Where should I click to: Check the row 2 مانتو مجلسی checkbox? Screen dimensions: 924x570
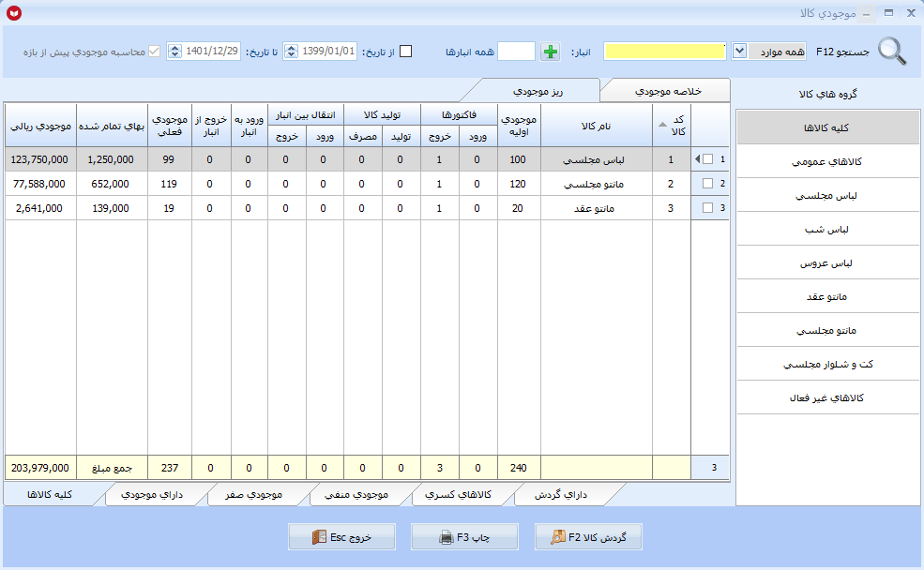pyautogui.click(x=707, y=184)
